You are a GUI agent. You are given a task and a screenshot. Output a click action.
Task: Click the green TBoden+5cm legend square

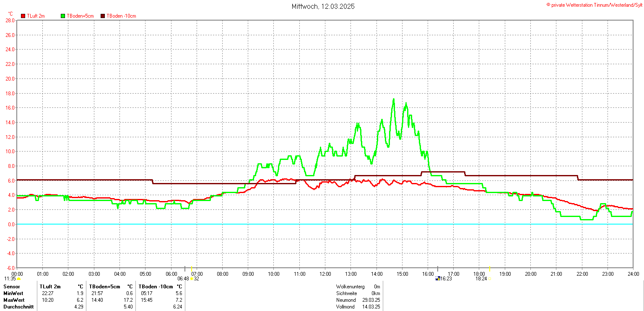(63, 16)
